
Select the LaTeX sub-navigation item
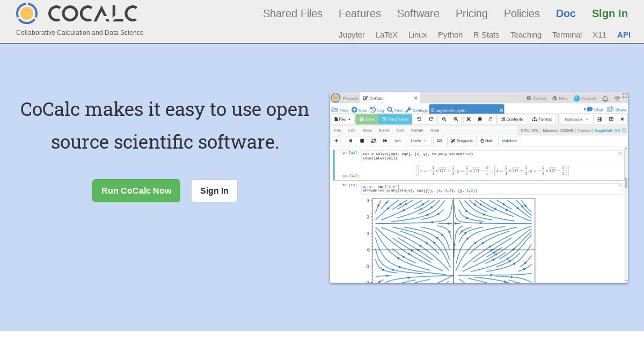(386, 35)
